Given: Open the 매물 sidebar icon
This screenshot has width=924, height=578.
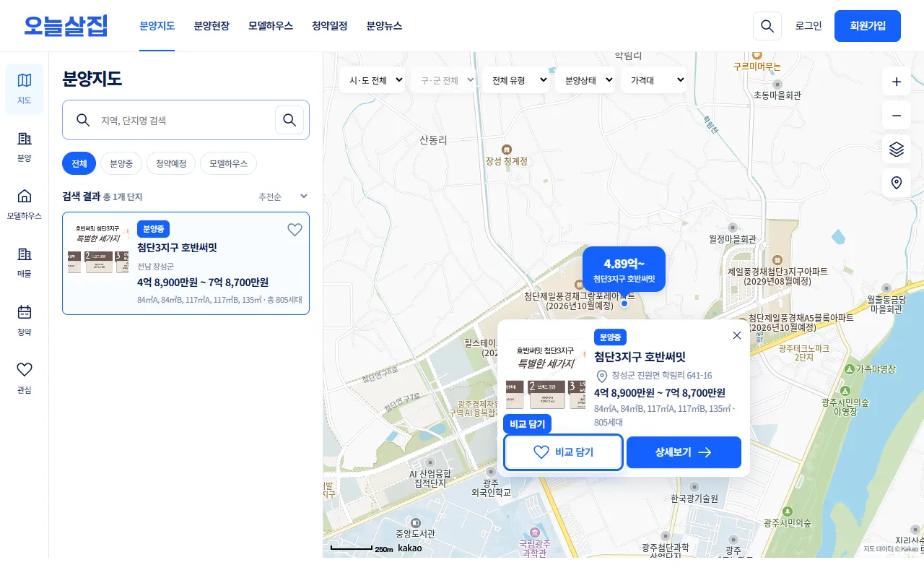Looking at the screenshot, I should coord(25,262).
